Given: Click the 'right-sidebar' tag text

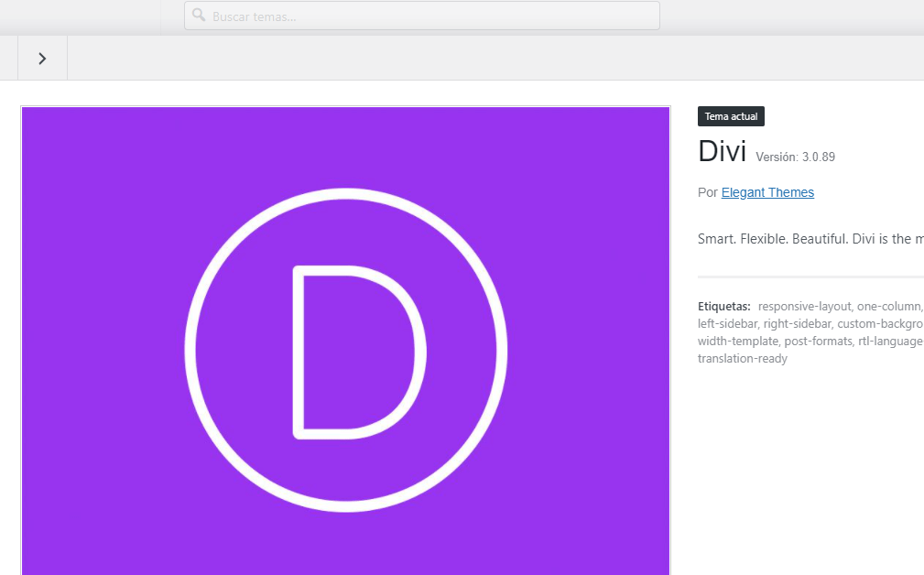Looking at the screenshot, I should [x=798, y=324].
